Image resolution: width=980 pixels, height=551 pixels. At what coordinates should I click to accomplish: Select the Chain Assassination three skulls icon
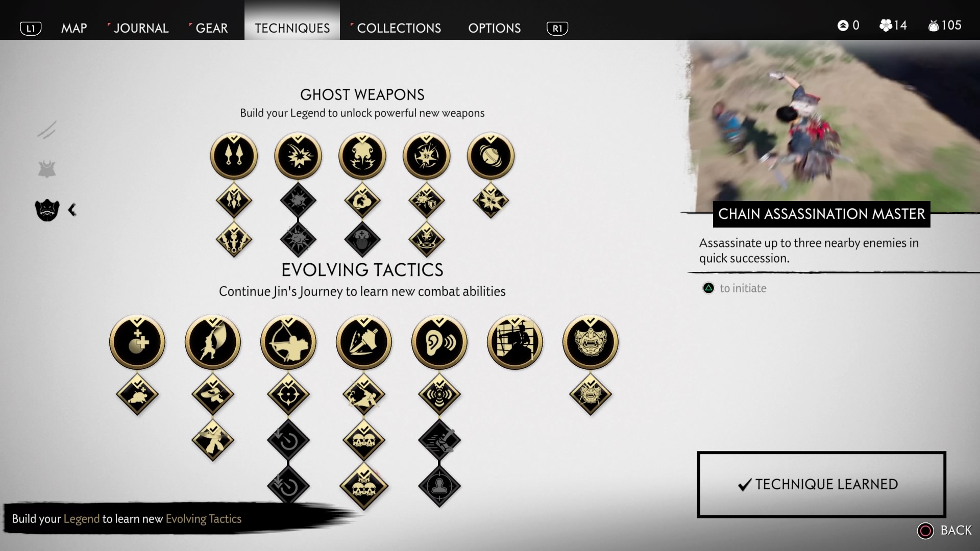point(364,487)
